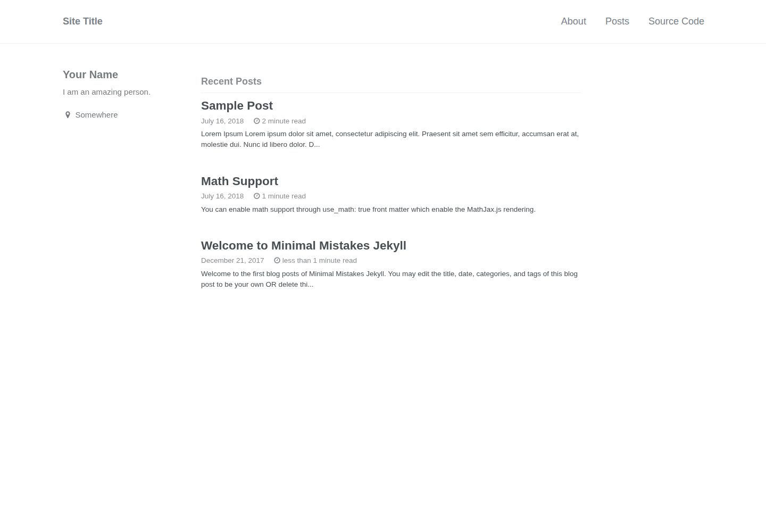Open the Sample Post article
The height and width of the screenshot is (532, 766).
(237, 106)
